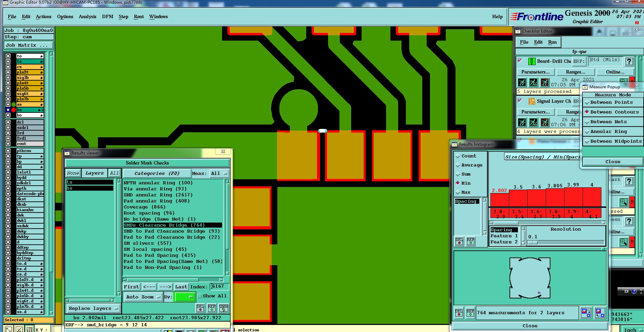Open Run menu in Checklist Editor
The image size is (644, 332).
pos(552,42)
